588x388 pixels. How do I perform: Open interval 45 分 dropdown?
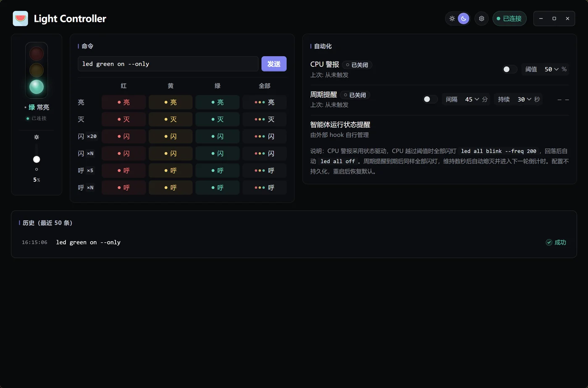(x=472, y=99)
